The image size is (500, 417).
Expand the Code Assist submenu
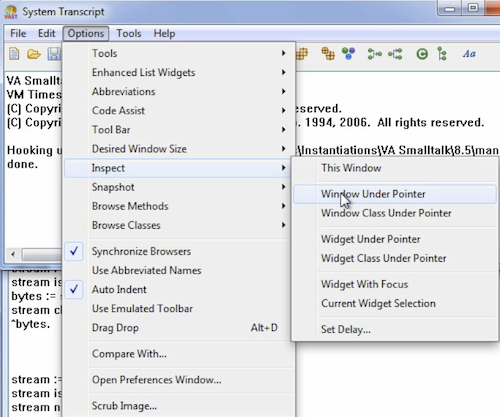[178, 110]
